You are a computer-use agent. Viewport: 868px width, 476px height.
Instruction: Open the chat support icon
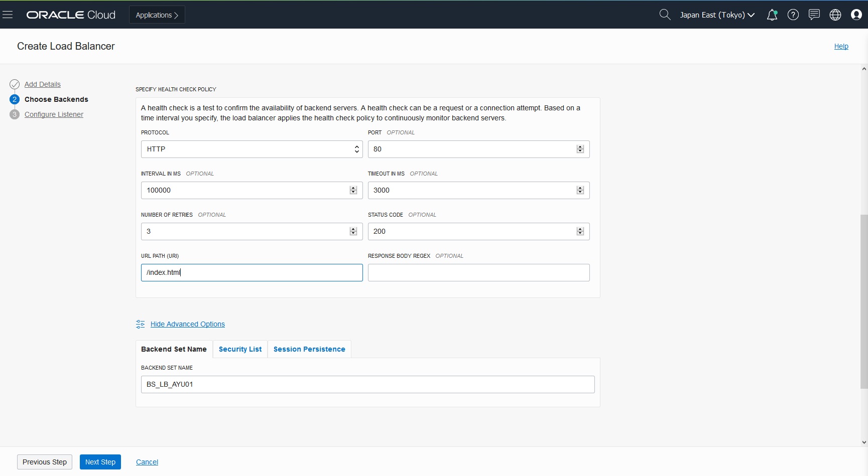[814, 15]
